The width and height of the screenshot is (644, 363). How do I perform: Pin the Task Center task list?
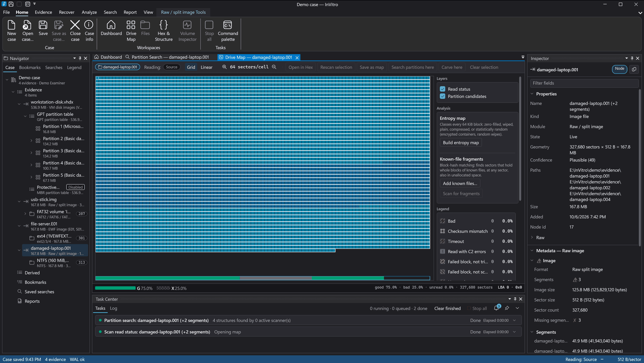507,308
